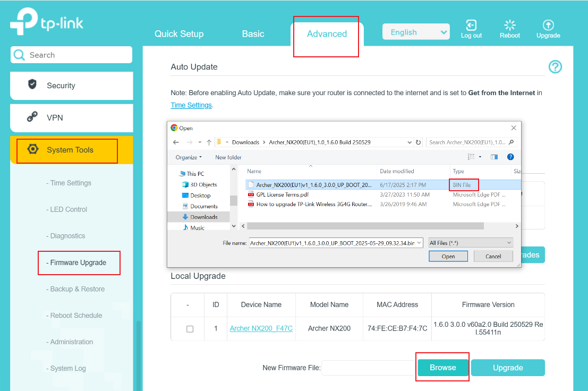This screenshot has height=391, width=588.
Task: Open the English language dropdown
Action: click(x=416, y=31)
